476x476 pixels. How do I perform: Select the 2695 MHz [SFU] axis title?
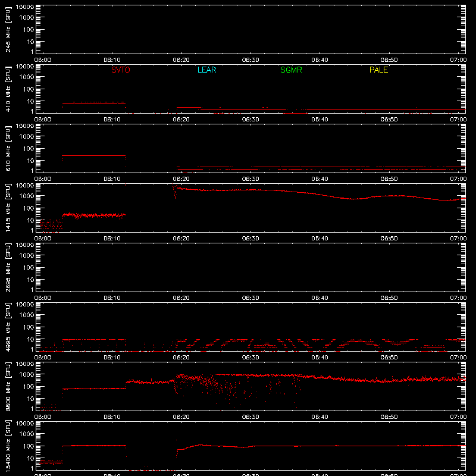pos(8,267)
